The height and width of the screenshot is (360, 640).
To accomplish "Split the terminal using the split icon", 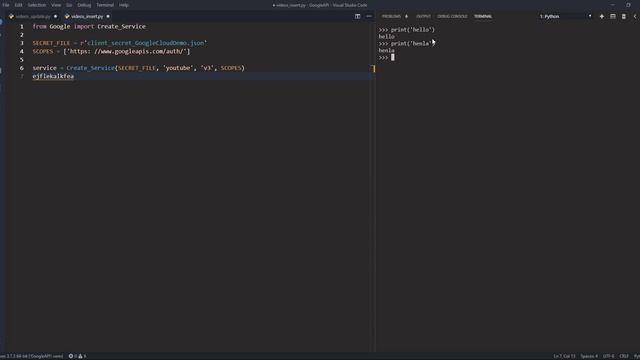I will (613, 16).
